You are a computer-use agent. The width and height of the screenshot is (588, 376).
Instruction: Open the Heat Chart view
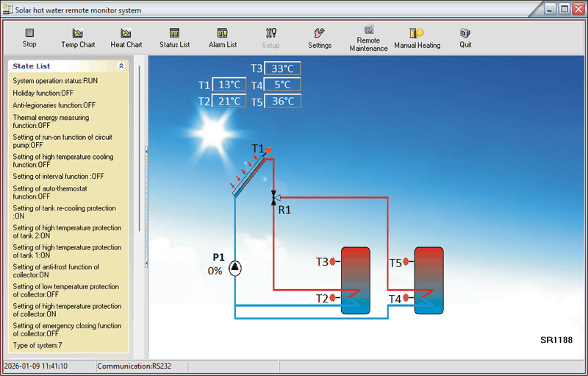[126, 38]
